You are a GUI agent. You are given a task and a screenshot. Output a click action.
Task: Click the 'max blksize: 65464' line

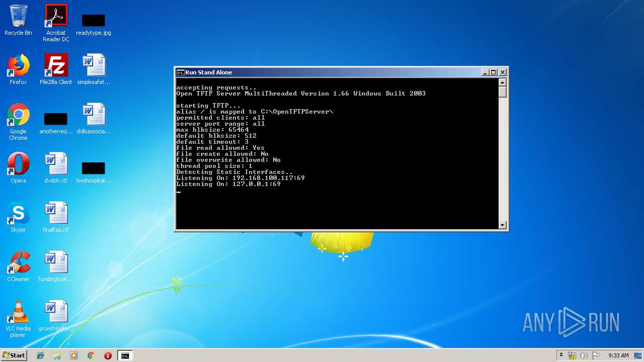pyautogui.click(x=212, y=130)
